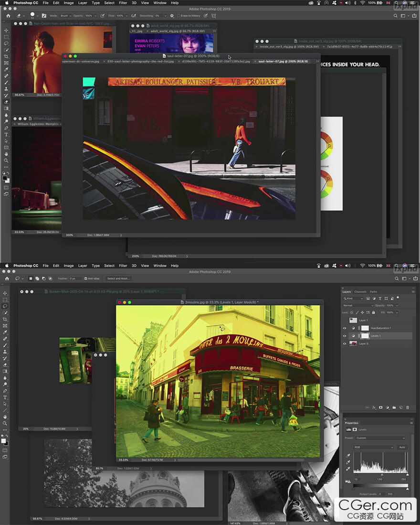Delete layer trash icon in Layers panel

[408, 407]
